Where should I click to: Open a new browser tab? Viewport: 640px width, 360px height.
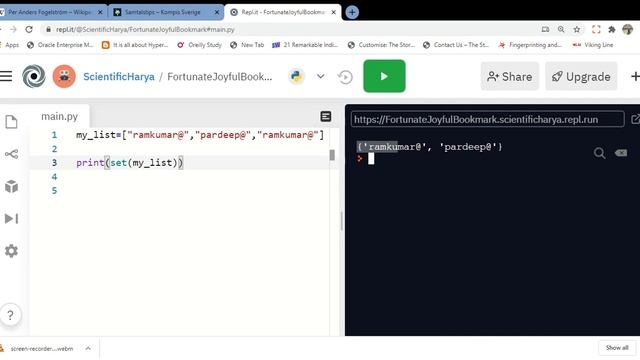352,12
